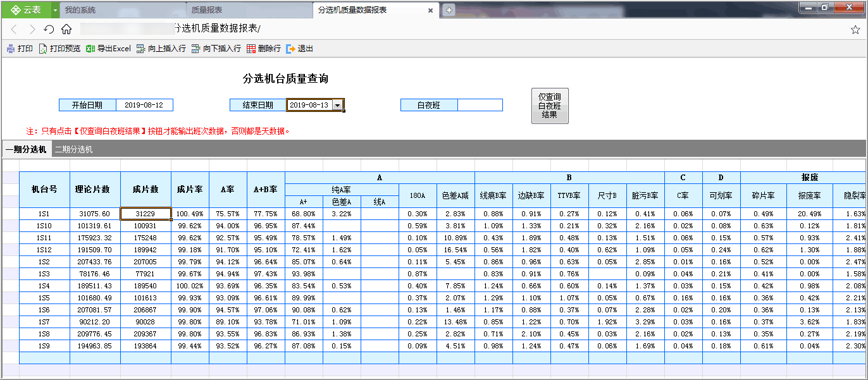Open the 云表 menu dropdown arrow
Screen dimensions: 868x380
55,10
